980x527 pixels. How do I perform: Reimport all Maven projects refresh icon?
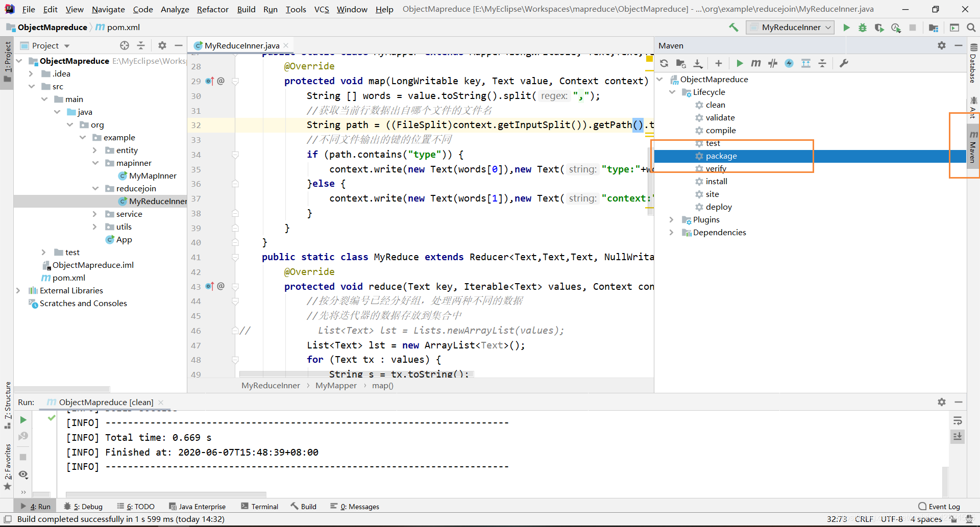tap(664, 63)
